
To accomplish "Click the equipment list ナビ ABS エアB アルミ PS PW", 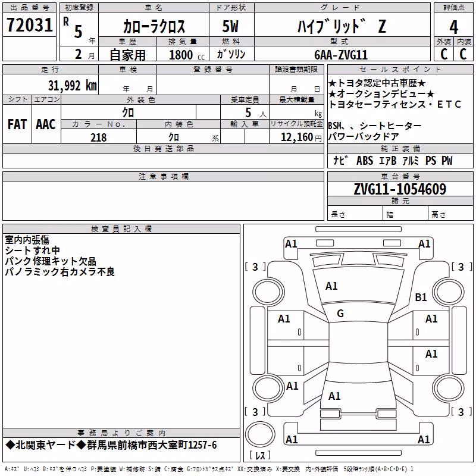I will pyautogui.click(x=393, y=160).
